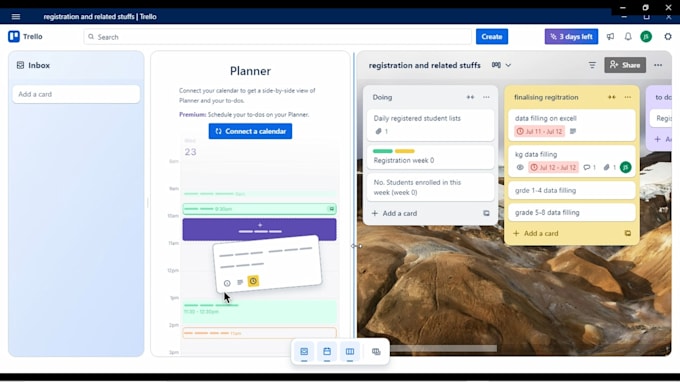Click description icon on data filling on excell
This screenshot has height=382, width=680.
[573, 131]
